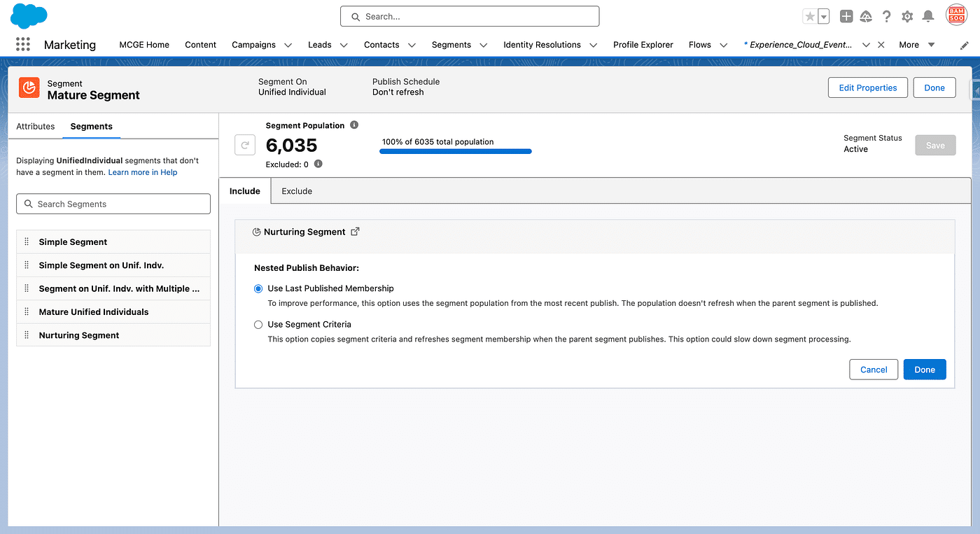Click the Help question mark icon

pyautogui.click(x=887, y=16)
